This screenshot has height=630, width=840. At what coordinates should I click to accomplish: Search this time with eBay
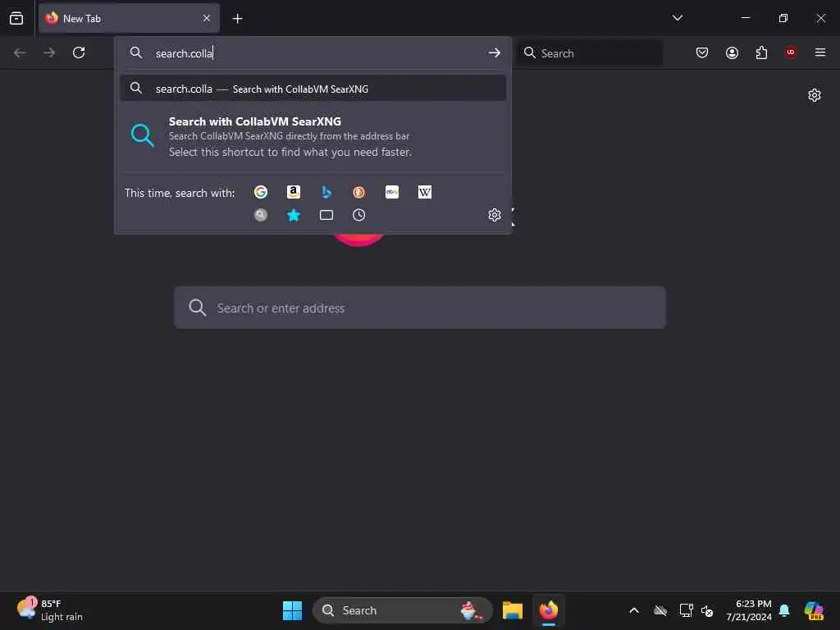click(x=391, y=192)
